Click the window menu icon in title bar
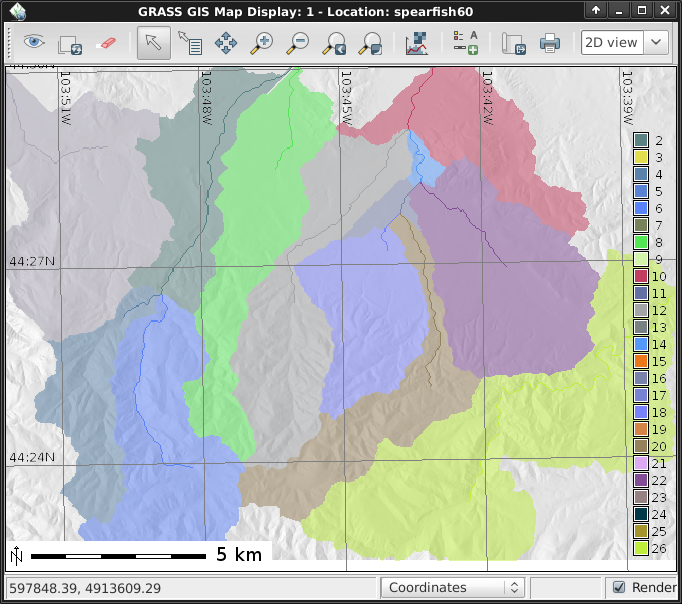The width and height of the screenshot is (682, 604). coord(18,10)
